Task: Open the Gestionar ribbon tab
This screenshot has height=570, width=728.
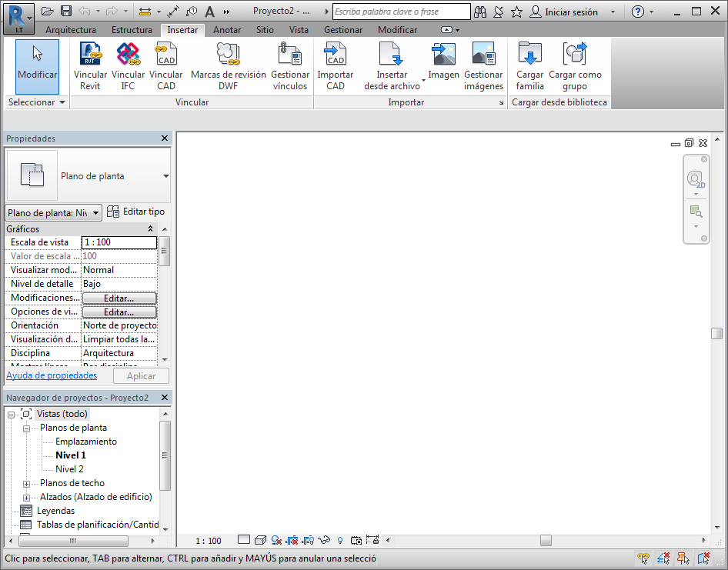Action: [x=343, y=30]
